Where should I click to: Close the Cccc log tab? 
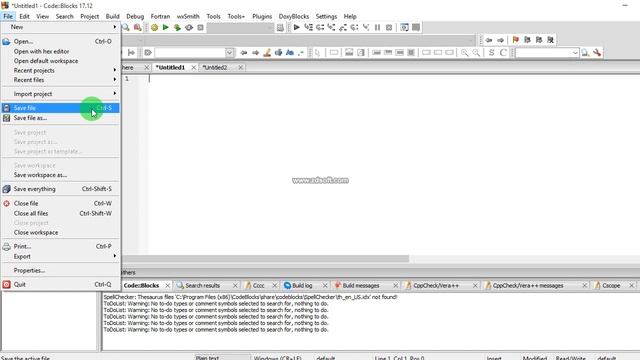point(275,285)
